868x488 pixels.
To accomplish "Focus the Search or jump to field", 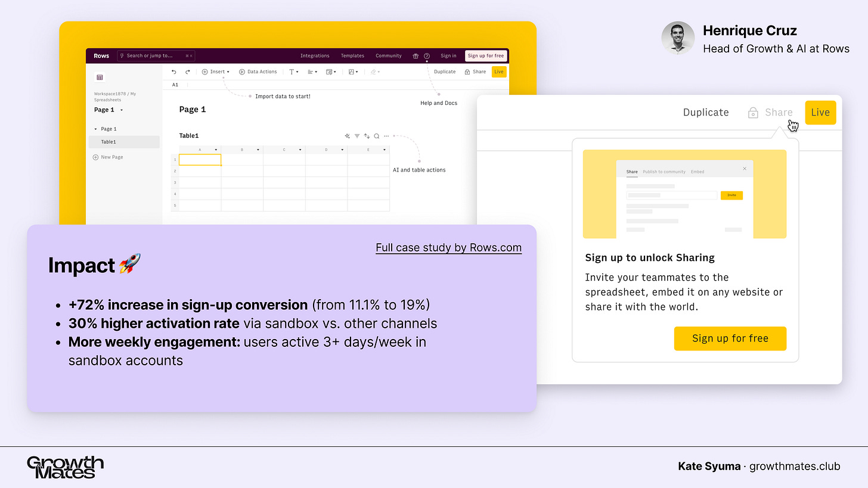I will pos(156,56).
